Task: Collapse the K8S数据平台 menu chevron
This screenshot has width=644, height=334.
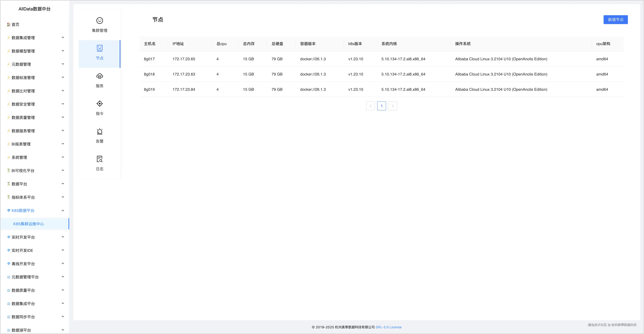Action: pos(63,211)
